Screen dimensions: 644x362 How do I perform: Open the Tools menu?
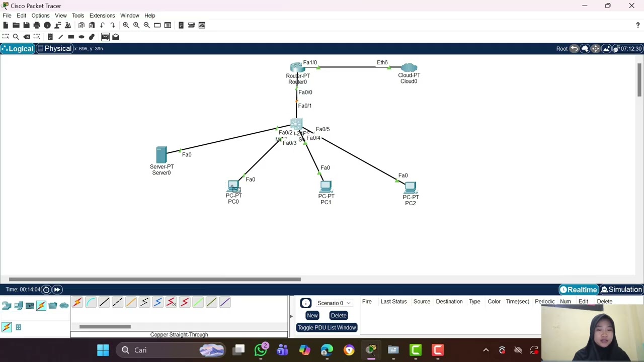[x=78, y=16]
